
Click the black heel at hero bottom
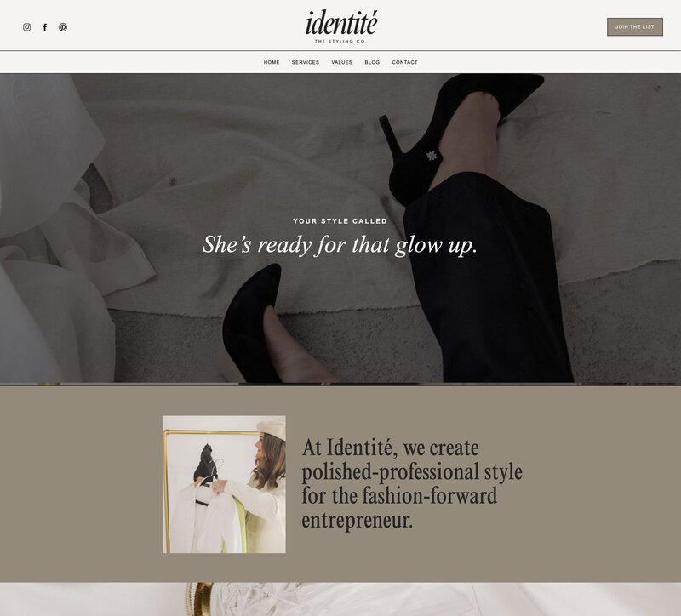click(x=252, y=323)
